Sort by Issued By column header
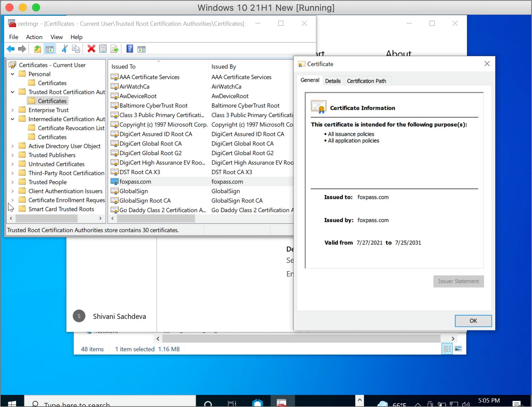 click(251, 66)
